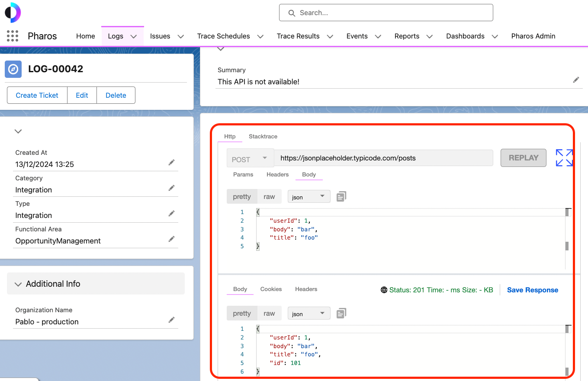Edit Organization Name pencil icon

172,320
